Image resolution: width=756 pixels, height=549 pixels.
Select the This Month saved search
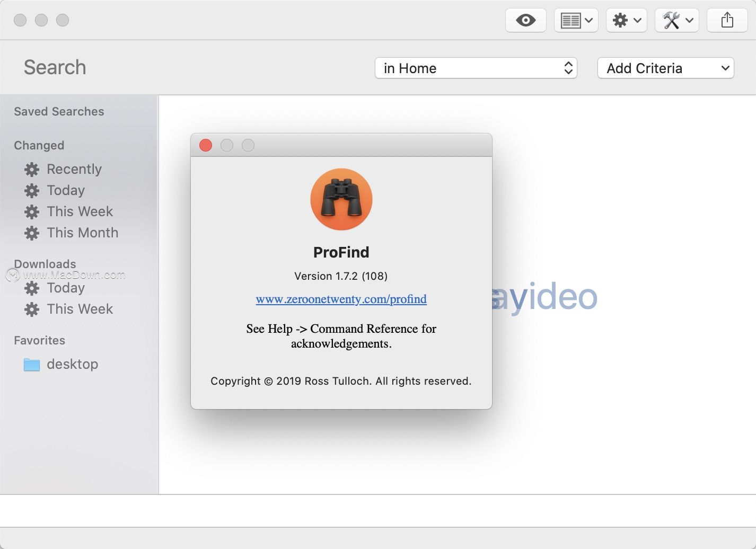click(83, 233)
